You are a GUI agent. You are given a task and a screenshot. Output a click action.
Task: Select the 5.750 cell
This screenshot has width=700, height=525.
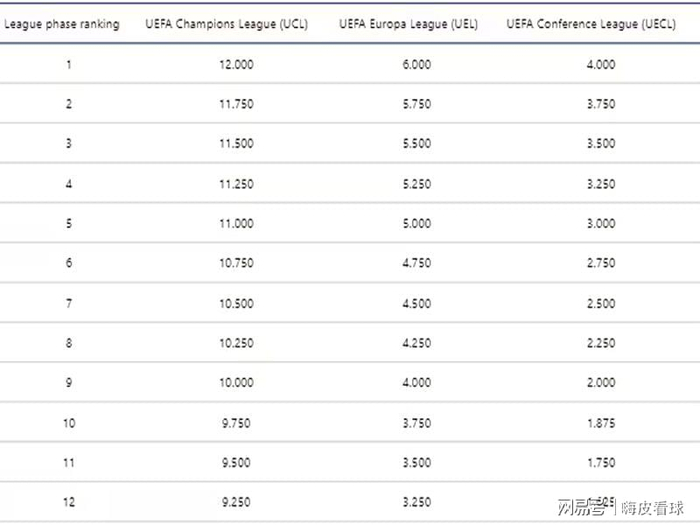tap(416, 104)
